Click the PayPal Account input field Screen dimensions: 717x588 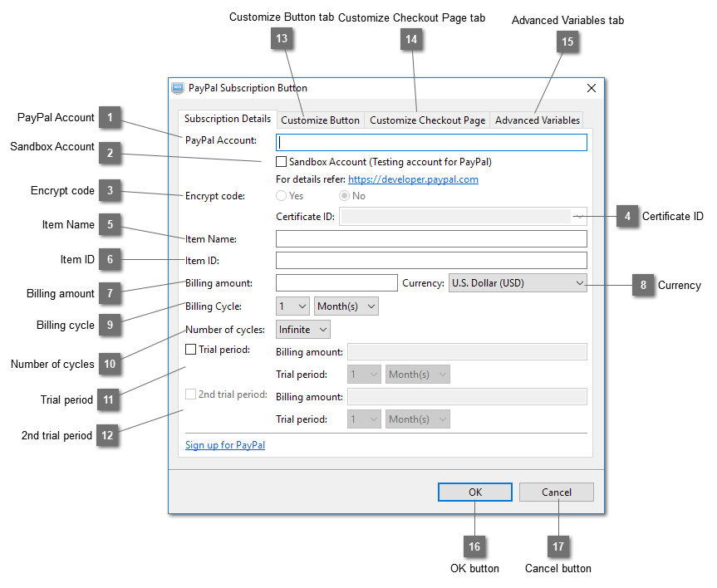[x=431, y=142]
